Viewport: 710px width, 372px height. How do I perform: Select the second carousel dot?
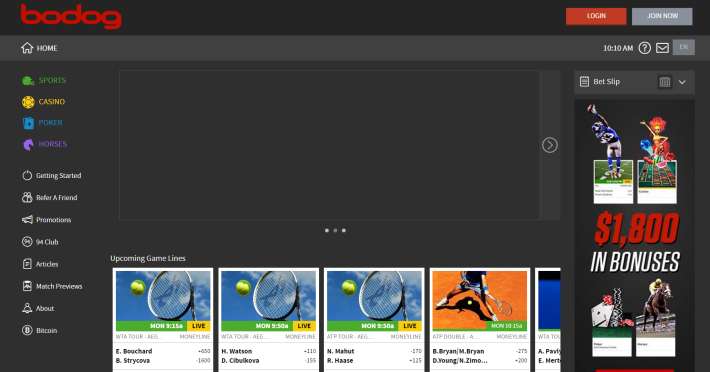(336, 230)
